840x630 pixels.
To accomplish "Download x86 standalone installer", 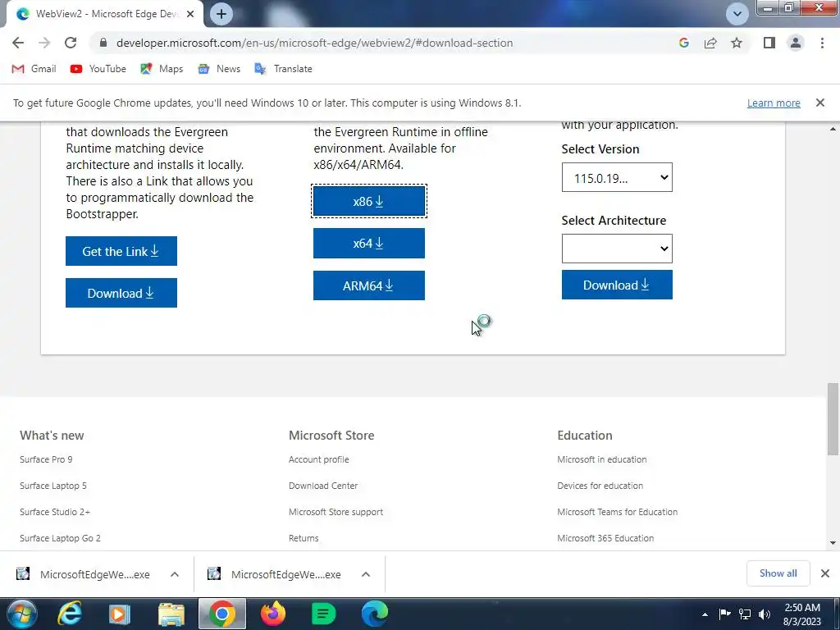I will 369,201.
